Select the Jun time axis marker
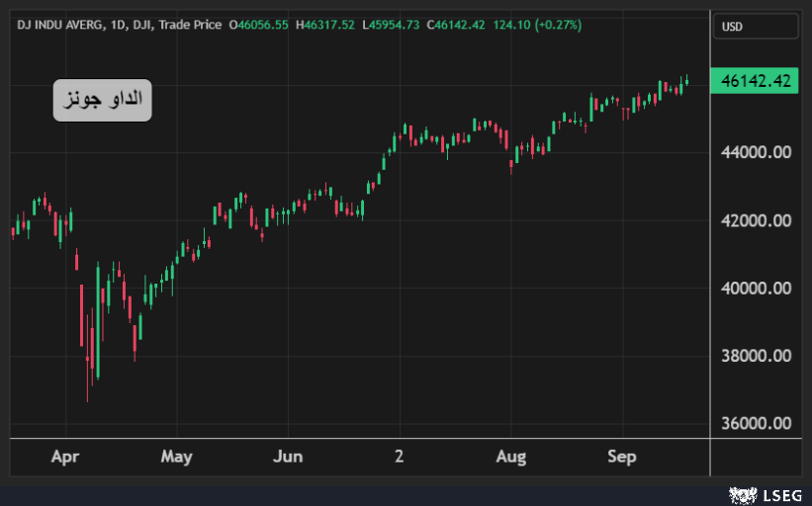Viewport: 812px width, 506px height. tap(287, 457)
